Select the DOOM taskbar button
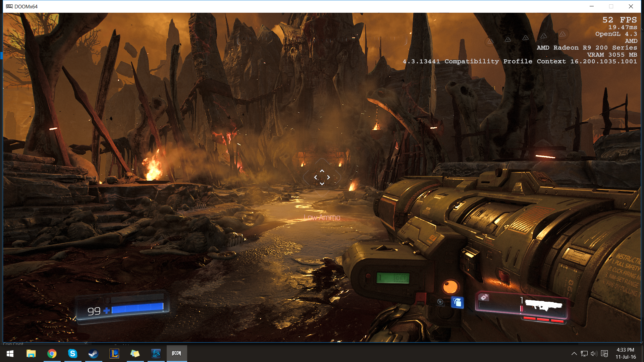The width and height of the screenshot is (644, 362). (177, 354)
